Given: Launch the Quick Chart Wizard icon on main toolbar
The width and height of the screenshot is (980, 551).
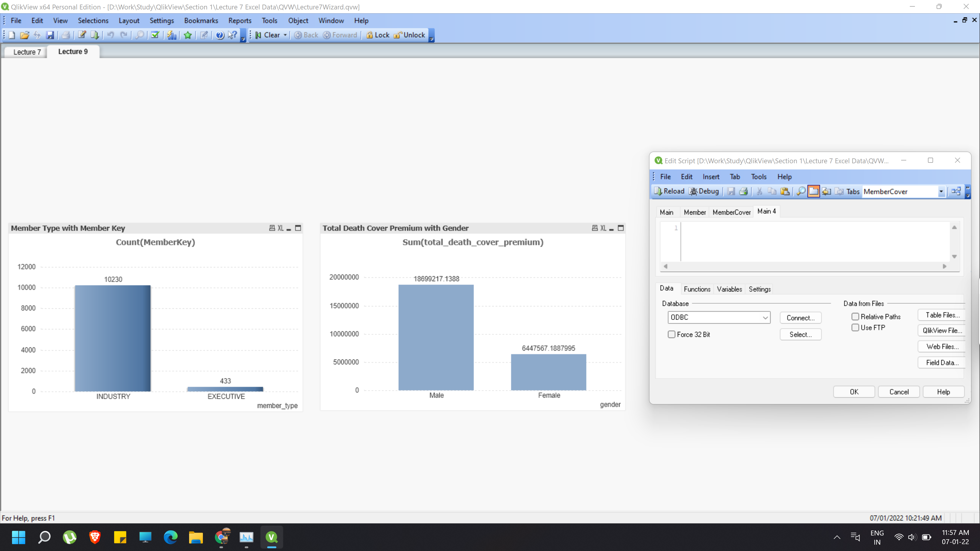Looking at the screenshot, I should tap(172, 35).
